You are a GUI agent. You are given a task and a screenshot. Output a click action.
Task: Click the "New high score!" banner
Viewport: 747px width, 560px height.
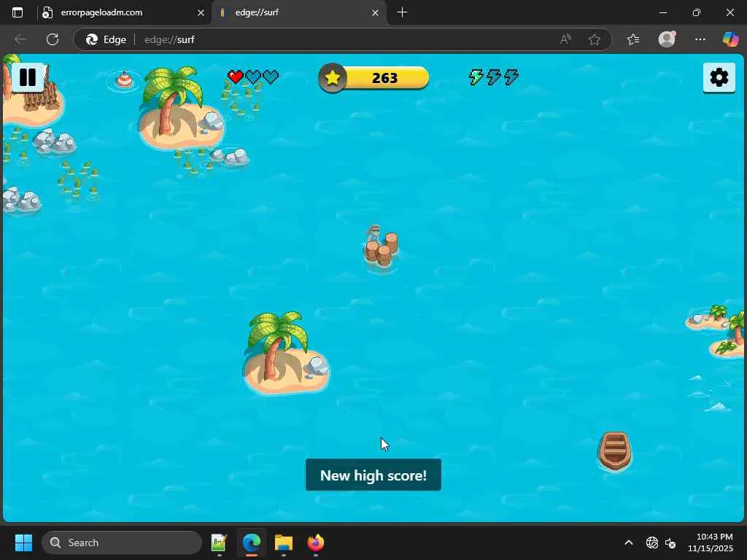pos(373,475)
